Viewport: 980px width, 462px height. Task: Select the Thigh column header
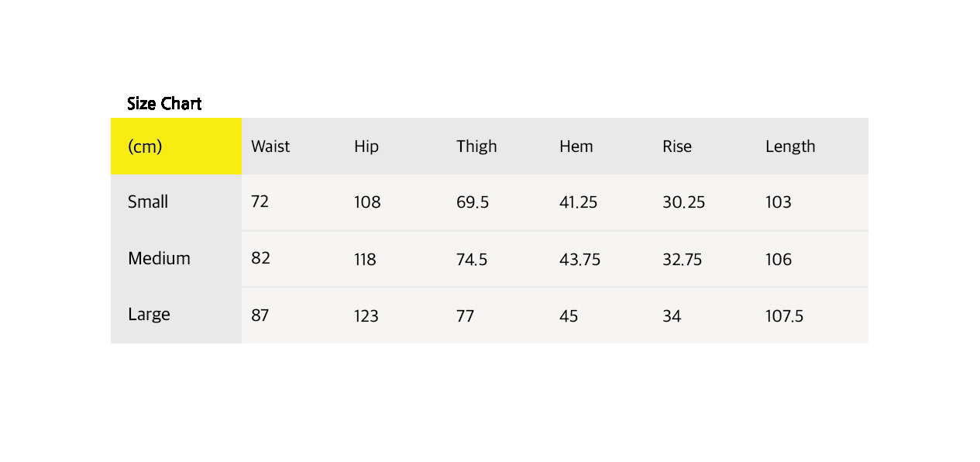pos(476,147)
